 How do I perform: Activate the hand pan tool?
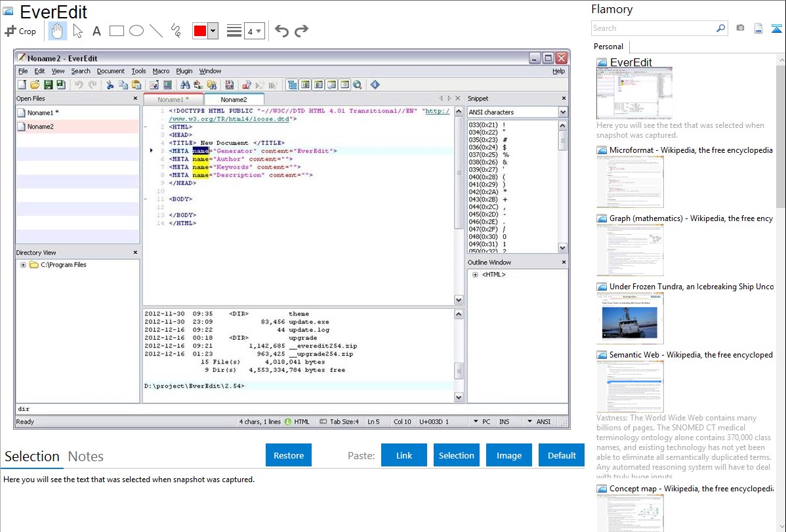[x=58, y=31]
